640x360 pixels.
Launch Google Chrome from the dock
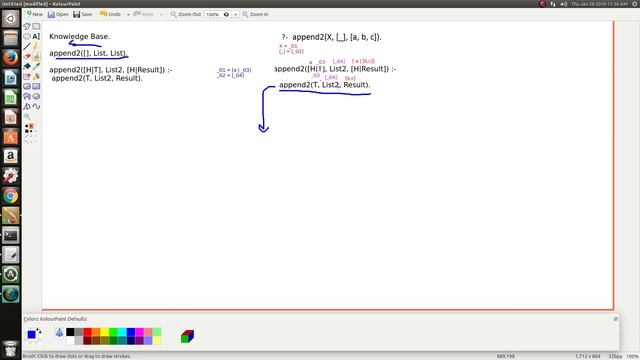click(11, 196)
